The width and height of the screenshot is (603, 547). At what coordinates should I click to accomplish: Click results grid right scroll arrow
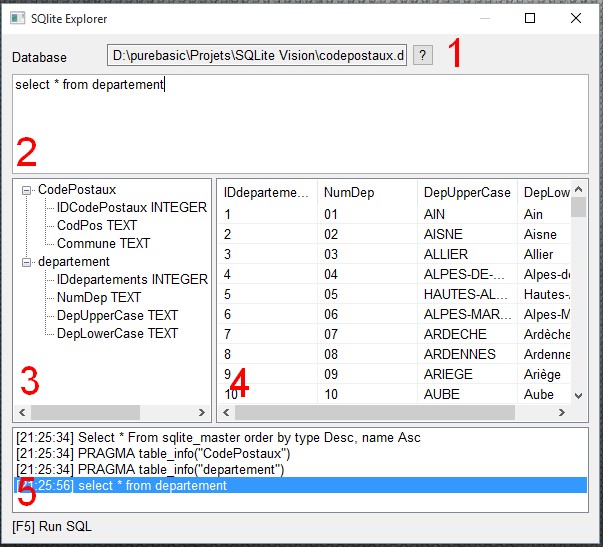[x=562, y=413]
